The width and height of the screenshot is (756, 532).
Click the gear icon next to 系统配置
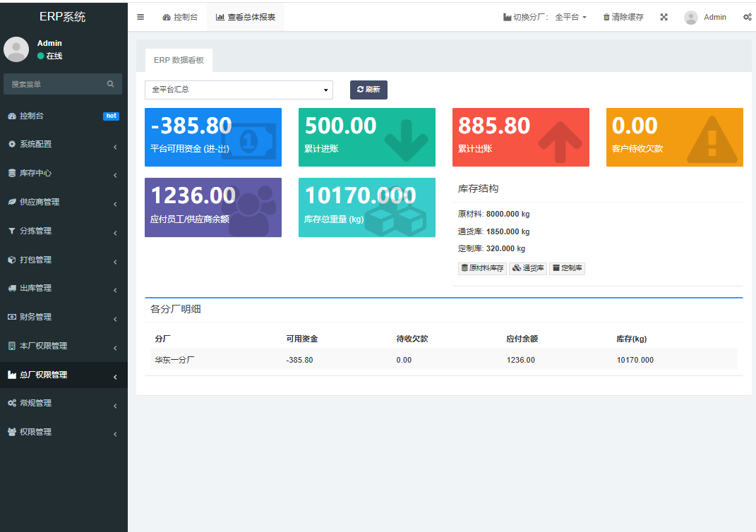(x=12, y=144)
